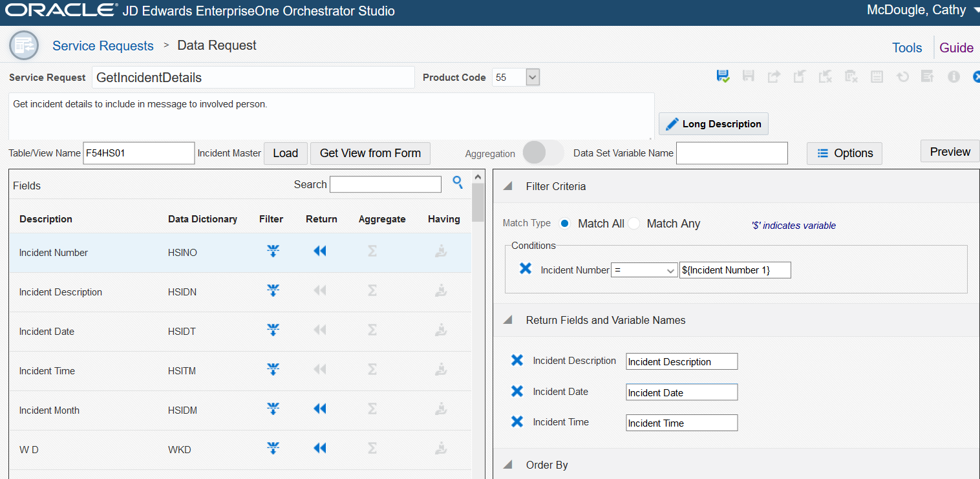Preview the data request results
This screenshot has height=479, width=980.
[949, 151]
